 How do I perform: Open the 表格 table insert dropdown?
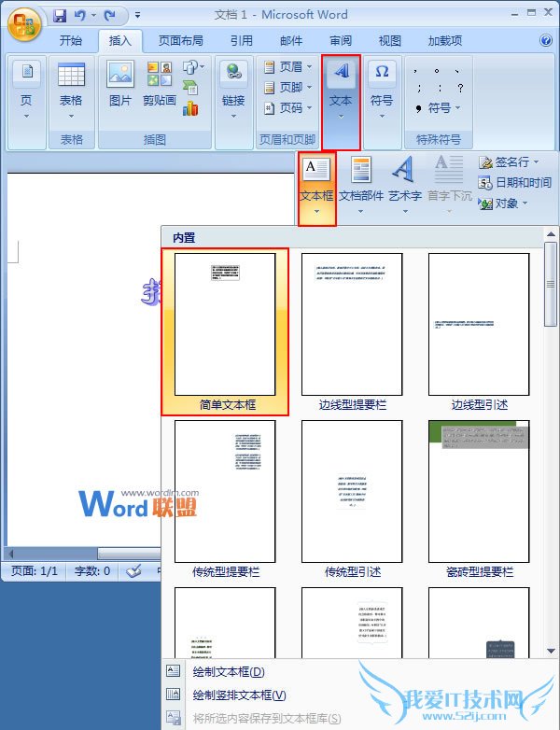point(71,91)
